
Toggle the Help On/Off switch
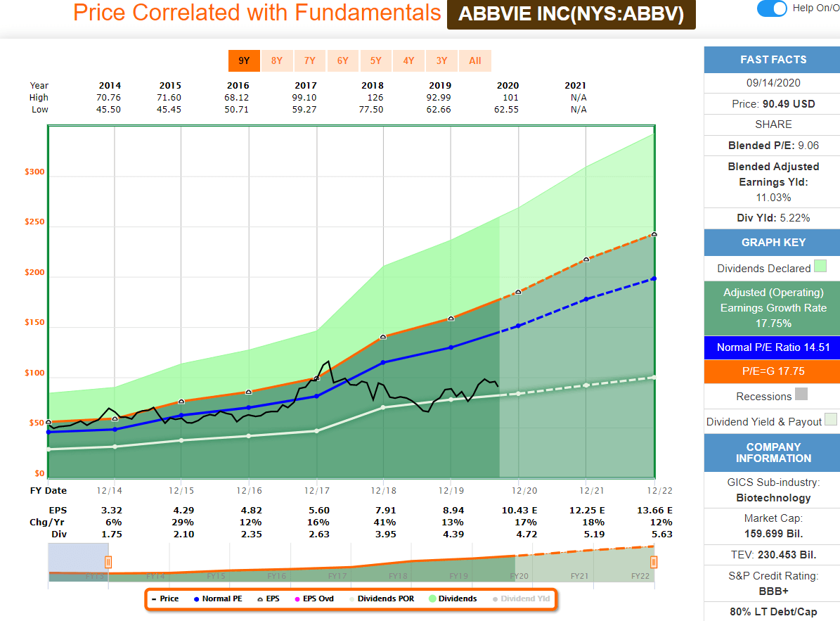coord(771,8)
